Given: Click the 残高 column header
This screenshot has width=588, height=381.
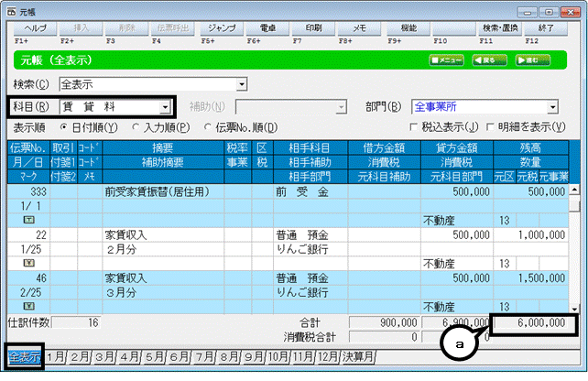Looking at the screenshot, I should [531, 147].
